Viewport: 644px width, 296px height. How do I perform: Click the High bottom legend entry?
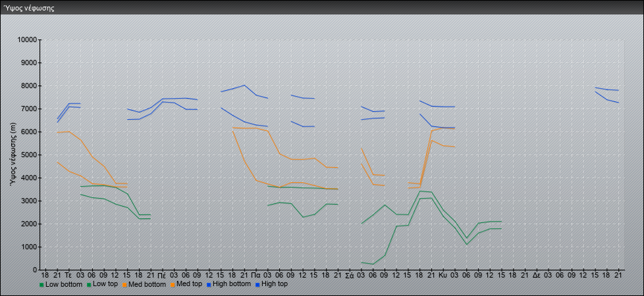[x=228, y=284]
